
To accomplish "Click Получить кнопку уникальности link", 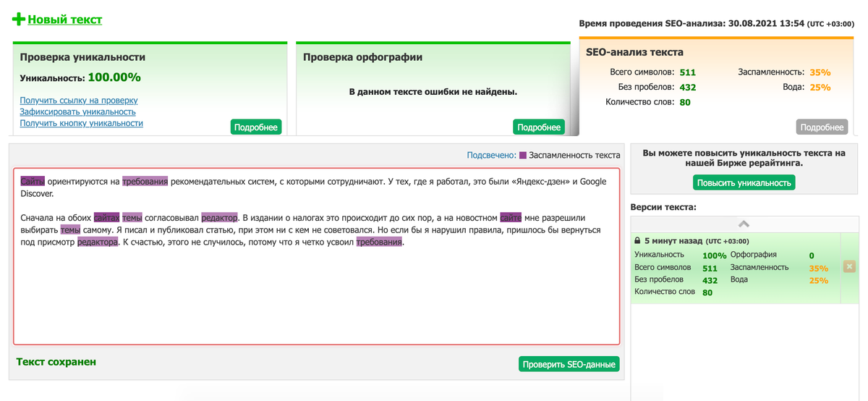I will pyautogui.click(x=82, y=123).
